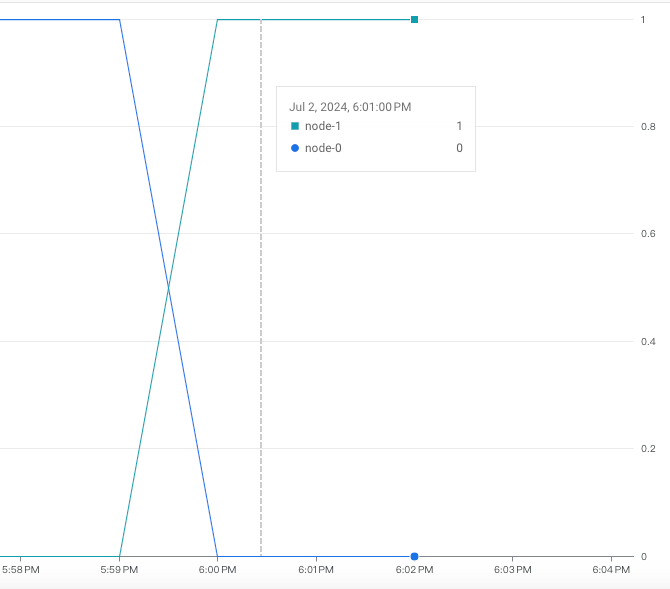Select the node-1 label in the tooltip

click(323, 126)
